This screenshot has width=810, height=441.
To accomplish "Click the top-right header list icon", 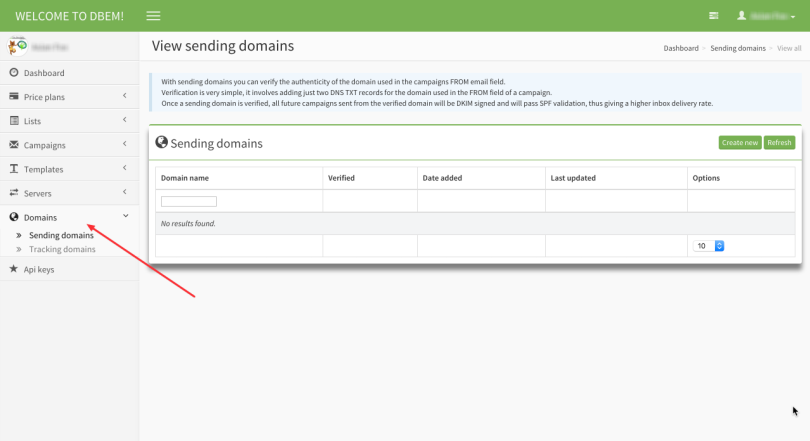I will pos(713,16).
